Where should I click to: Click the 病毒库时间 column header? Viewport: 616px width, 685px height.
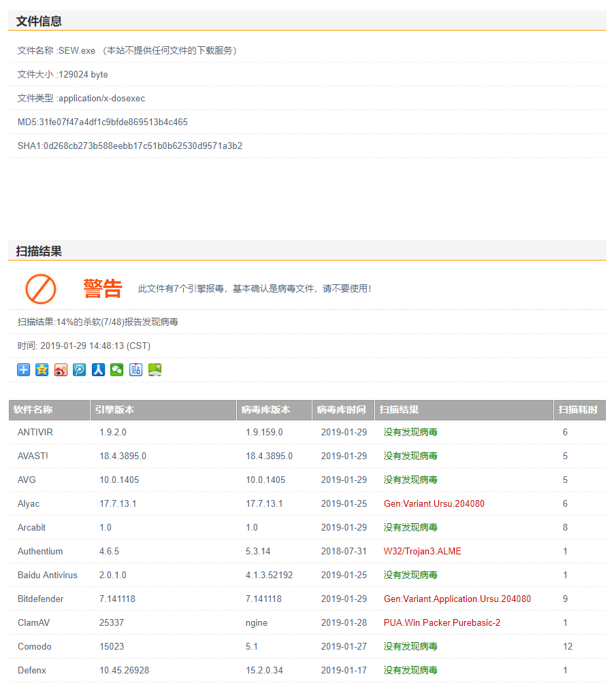point(343,410)
